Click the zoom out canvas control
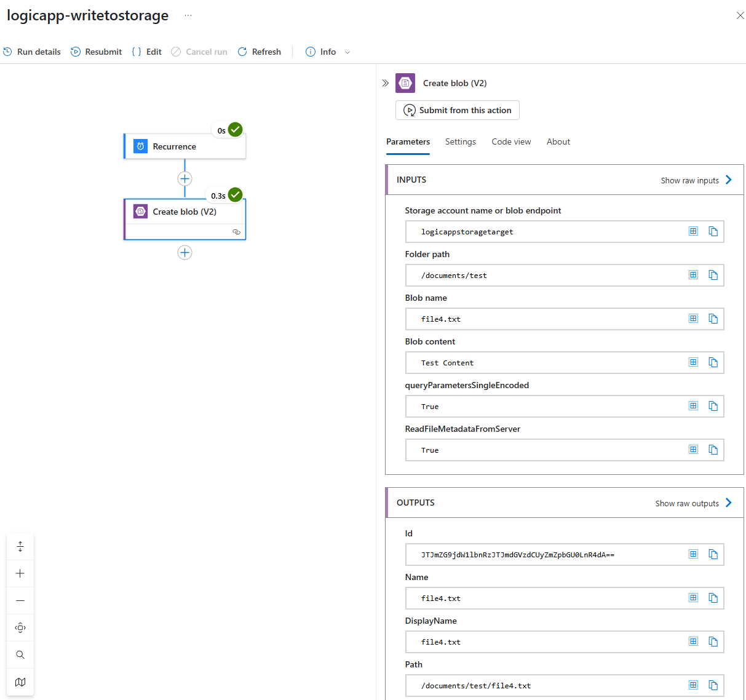This screenshot has height=700, width=746. (20, 600)
